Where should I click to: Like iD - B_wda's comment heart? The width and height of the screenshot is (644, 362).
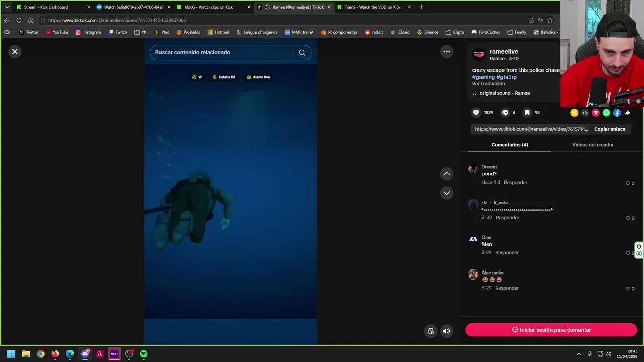click(x=628, y=218)
